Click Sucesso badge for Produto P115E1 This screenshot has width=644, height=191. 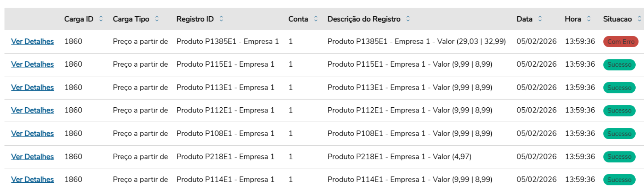(619, 65)
